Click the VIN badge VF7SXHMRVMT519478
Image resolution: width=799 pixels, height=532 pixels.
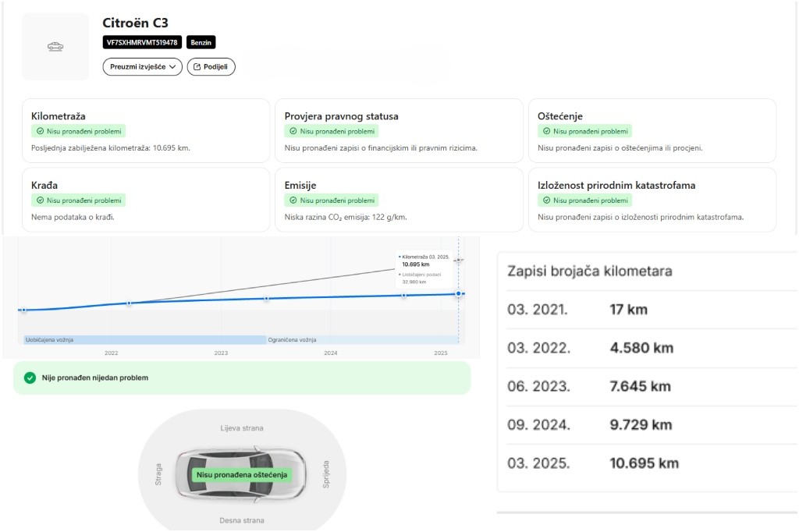[x=142, y=42]
